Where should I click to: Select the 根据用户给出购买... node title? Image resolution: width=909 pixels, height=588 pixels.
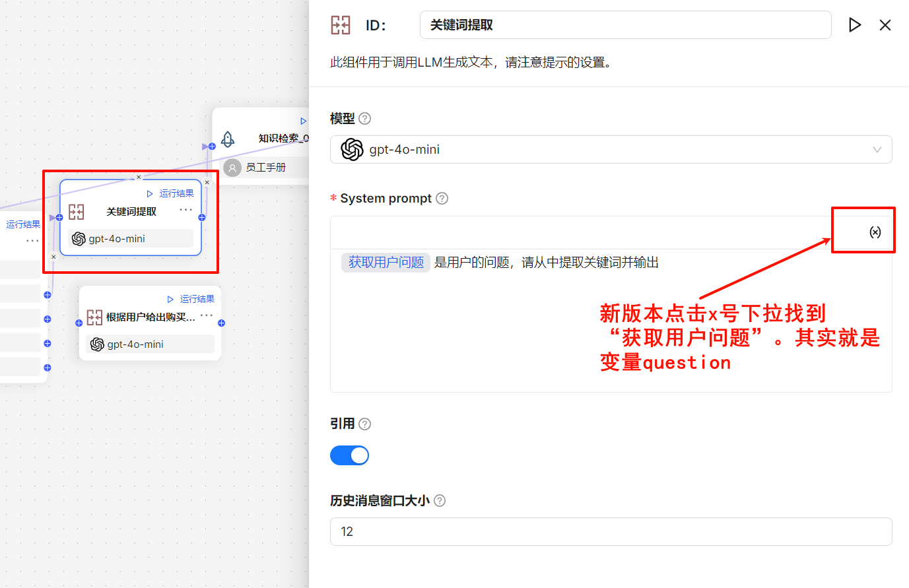[151, 317]
